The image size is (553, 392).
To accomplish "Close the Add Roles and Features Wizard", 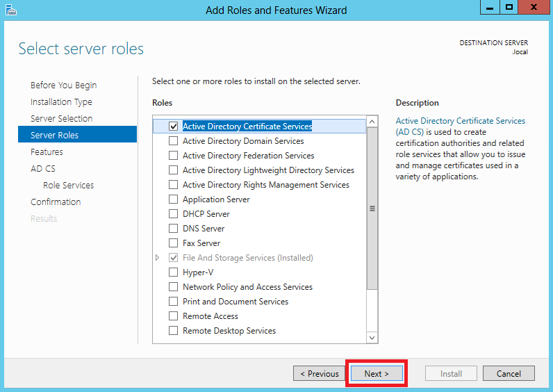I will [534, 8].
